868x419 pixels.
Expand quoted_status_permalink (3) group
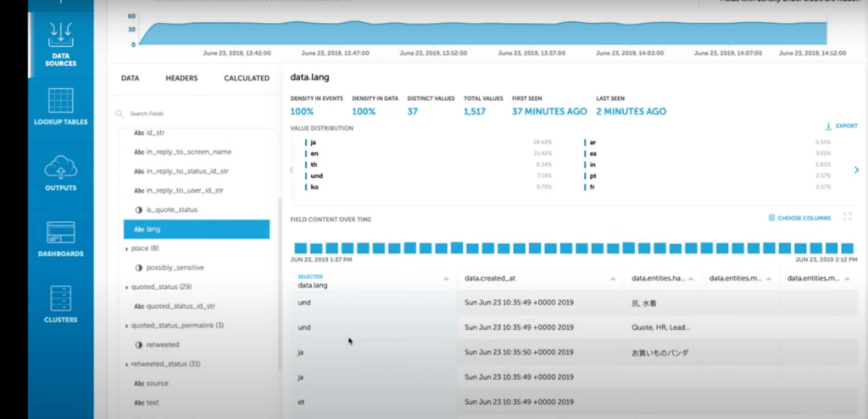127,326
